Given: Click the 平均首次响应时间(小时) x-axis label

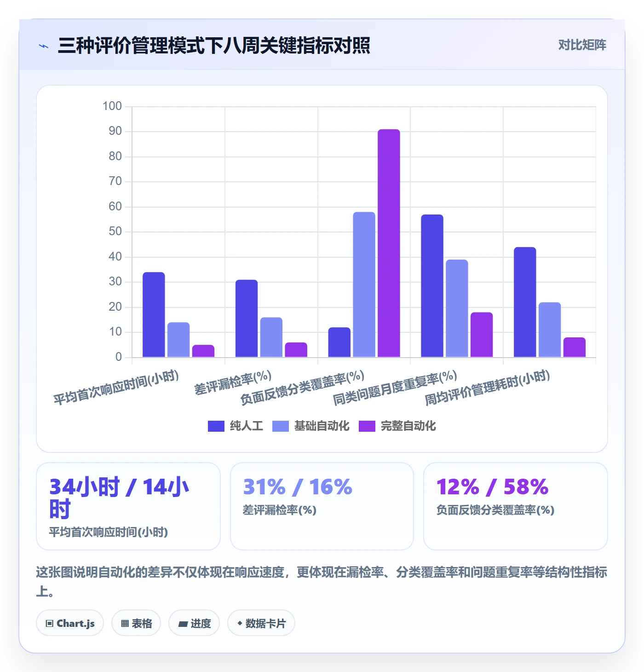Looking at the screenshot, I should pos(116,388).
